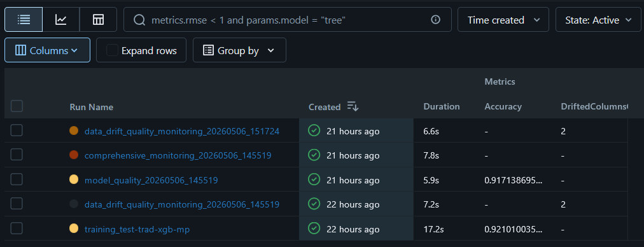Click the DriftedColumns column header
The image size is (644, 247).
[x=594, y=106]
